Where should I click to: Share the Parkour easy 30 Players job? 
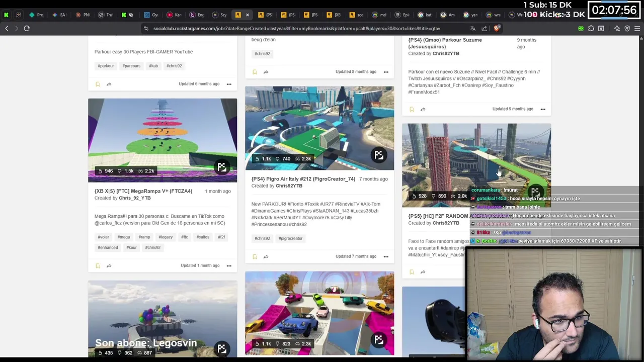109,84
